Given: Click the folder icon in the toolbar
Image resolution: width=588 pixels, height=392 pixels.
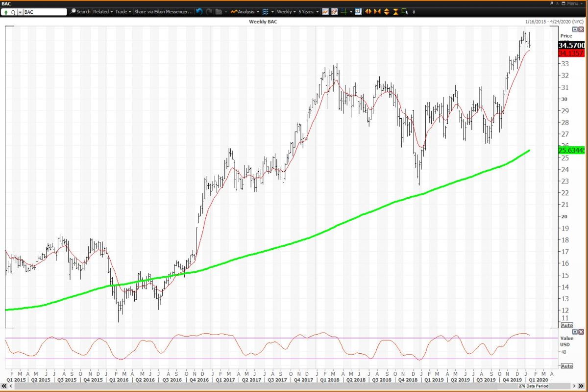Looking at the screenshot, I should (219, 11).
